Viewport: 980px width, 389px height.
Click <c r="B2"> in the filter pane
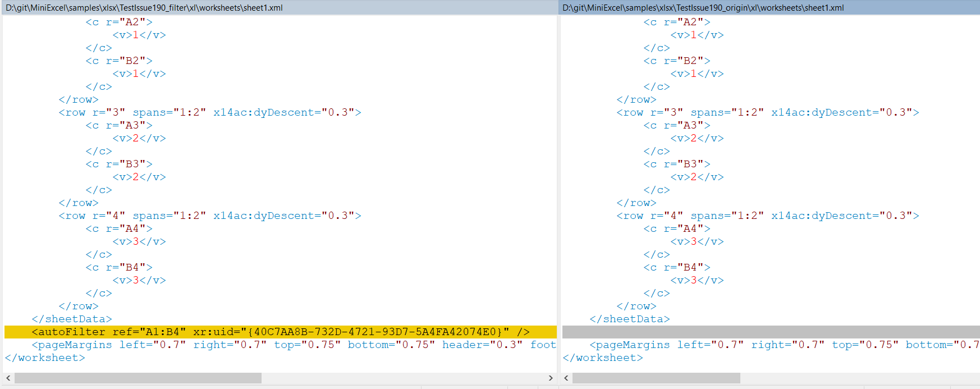tap(119, 61)
